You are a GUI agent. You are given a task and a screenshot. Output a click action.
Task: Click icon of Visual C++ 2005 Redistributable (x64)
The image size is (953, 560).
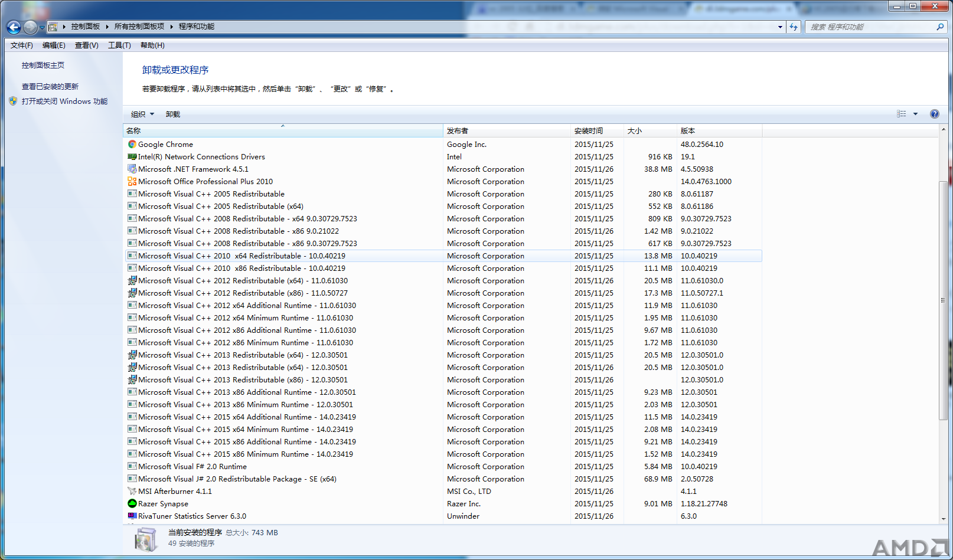[x=132, y=206]
